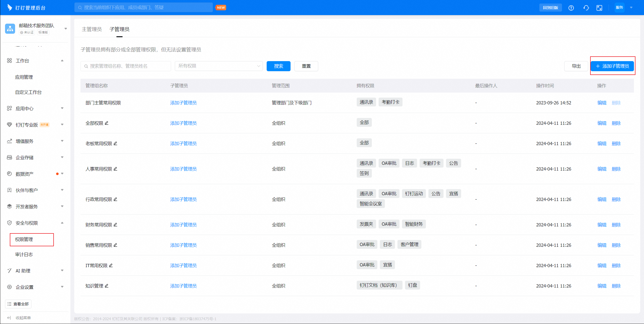Click the 导出 export button
This screenshot has height=324, width=644.
[x=576, y=66]
